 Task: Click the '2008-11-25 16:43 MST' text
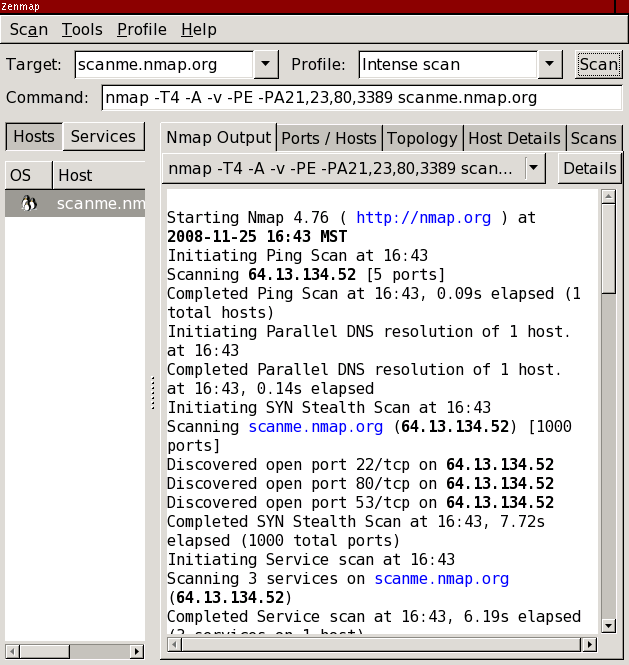[257, 237]
